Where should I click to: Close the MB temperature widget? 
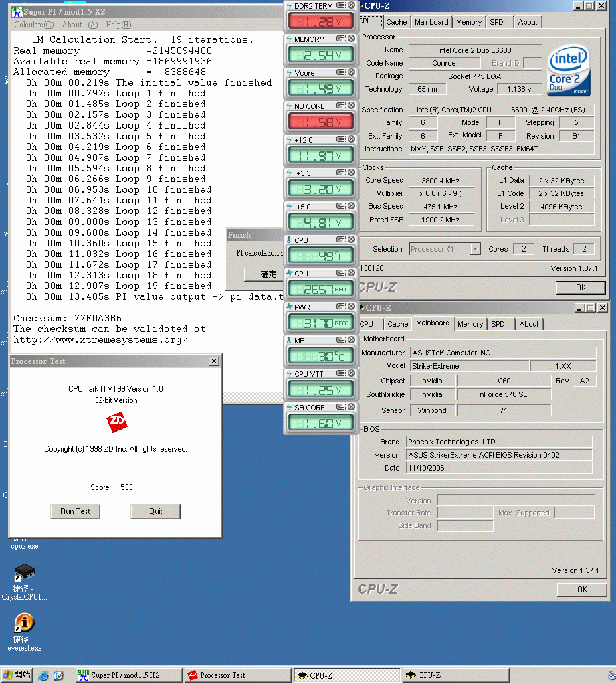click(351, 340)
